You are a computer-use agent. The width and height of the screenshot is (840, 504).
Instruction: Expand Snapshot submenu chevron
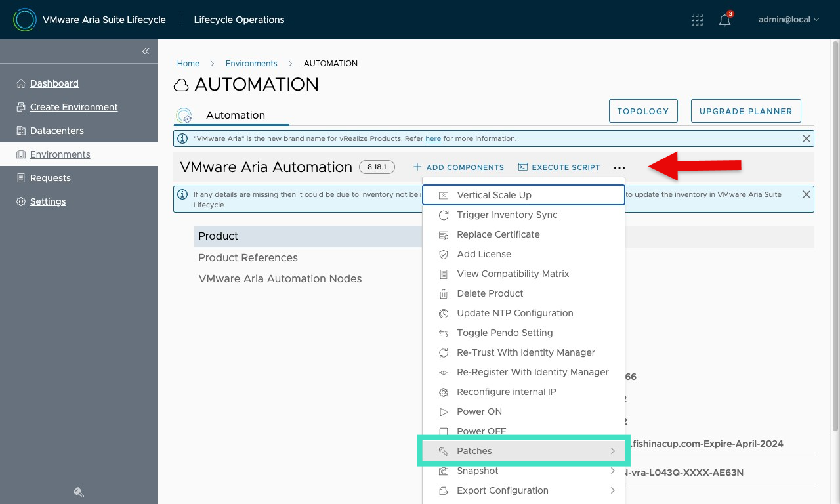tap(612, 471)
